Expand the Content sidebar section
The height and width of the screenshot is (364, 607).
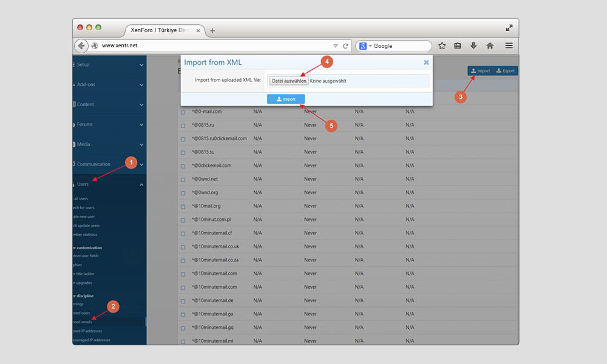pyautogui.click(x=141, y=105)
